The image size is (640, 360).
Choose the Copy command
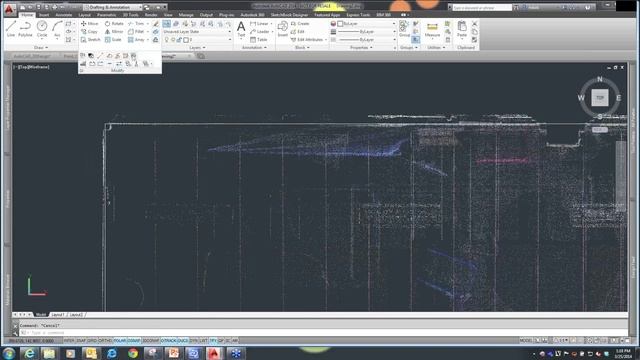tap(89, 31)
